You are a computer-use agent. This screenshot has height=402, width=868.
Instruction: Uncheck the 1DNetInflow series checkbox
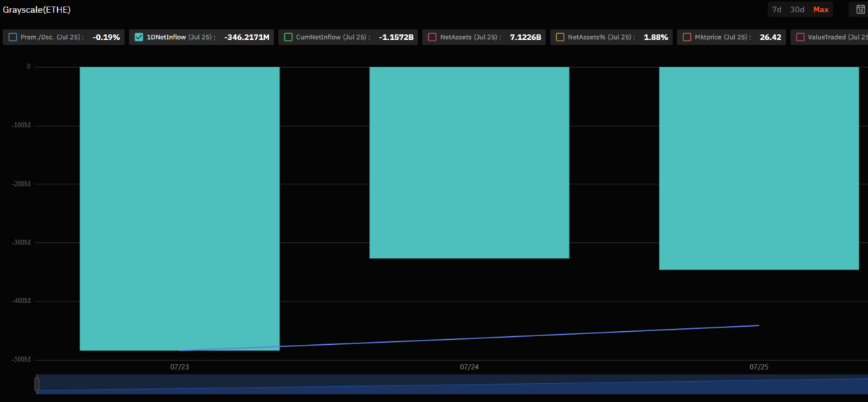coord(140,37)
